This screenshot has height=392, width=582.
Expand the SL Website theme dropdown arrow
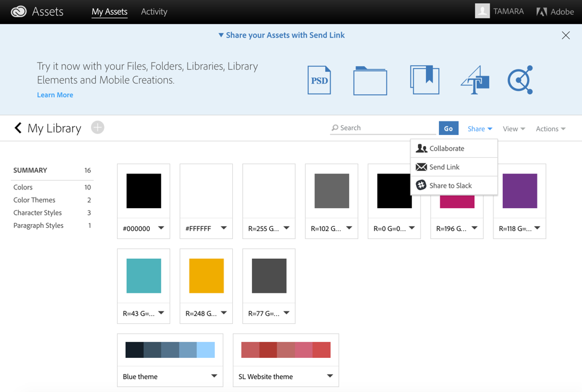coord(330,376)
